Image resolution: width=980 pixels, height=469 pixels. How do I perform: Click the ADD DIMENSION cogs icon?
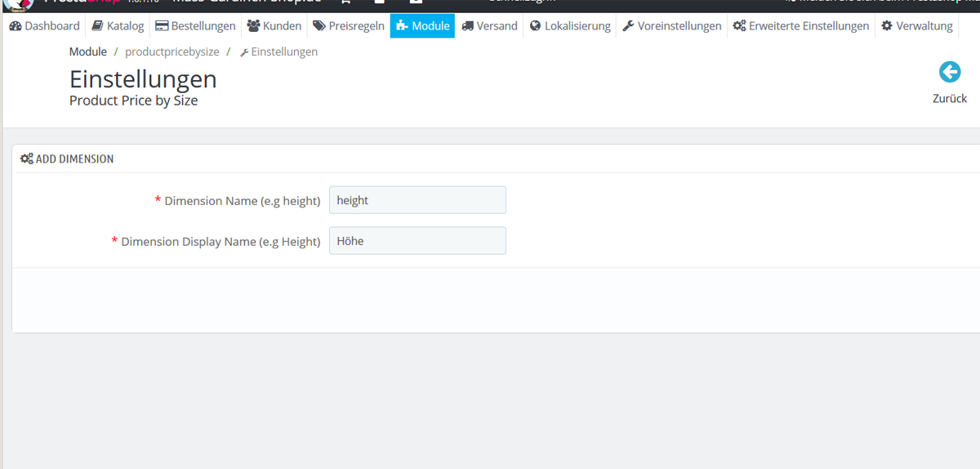tap(27, 159)
